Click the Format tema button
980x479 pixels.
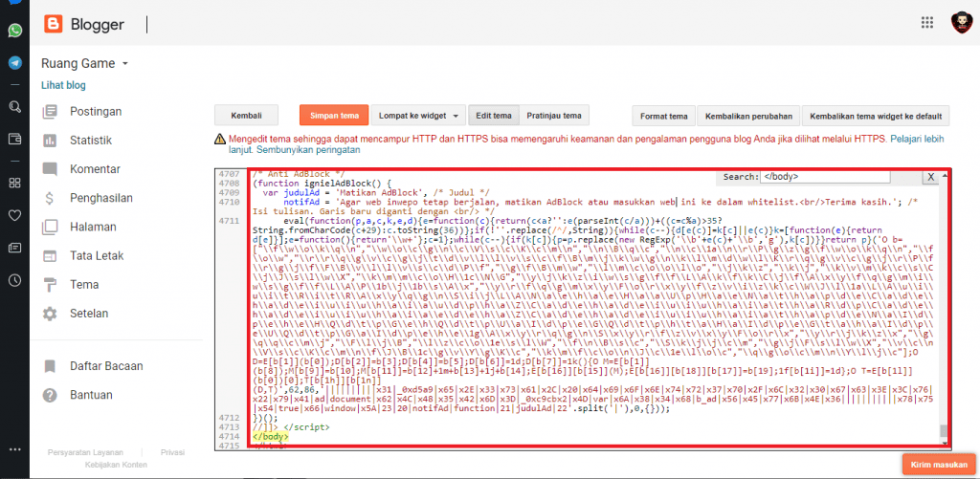(x=664, y=116)
